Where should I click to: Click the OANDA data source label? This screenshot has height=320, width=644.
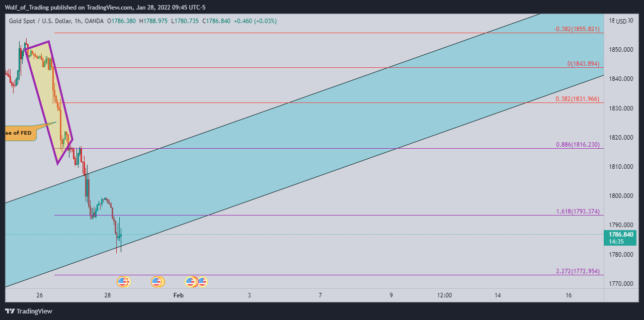click(95, 21)
